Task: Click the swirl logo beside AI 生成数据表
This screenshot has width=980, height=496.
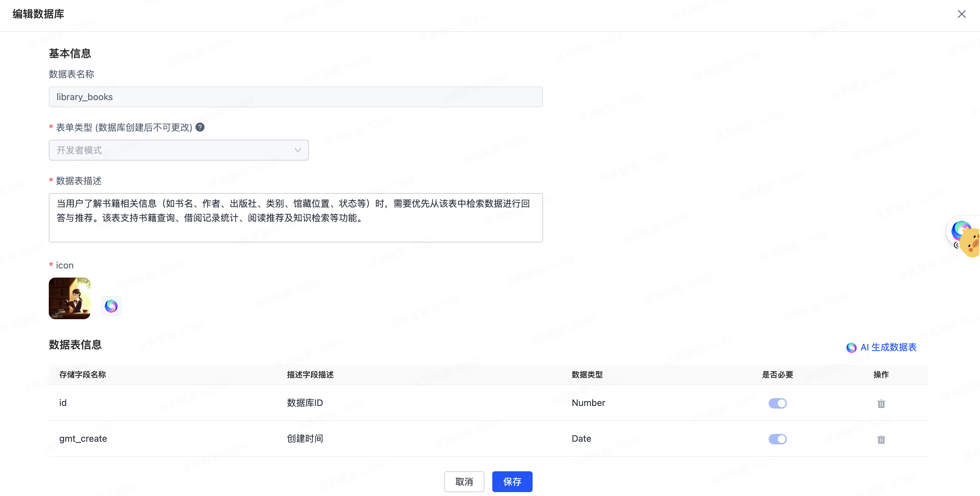Action: [x=852, y=347]
